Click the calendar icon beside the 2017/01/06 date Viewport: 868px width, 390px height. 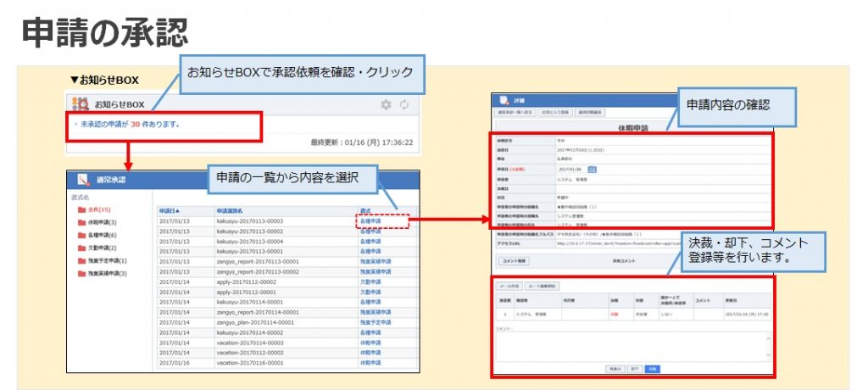pos(592,169)
